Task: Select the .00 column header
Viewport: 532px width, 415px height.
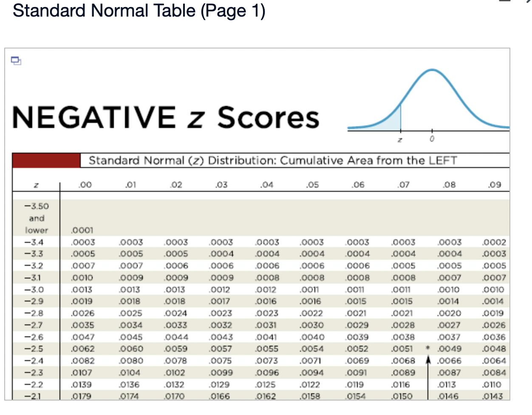Action: [84, 185]
